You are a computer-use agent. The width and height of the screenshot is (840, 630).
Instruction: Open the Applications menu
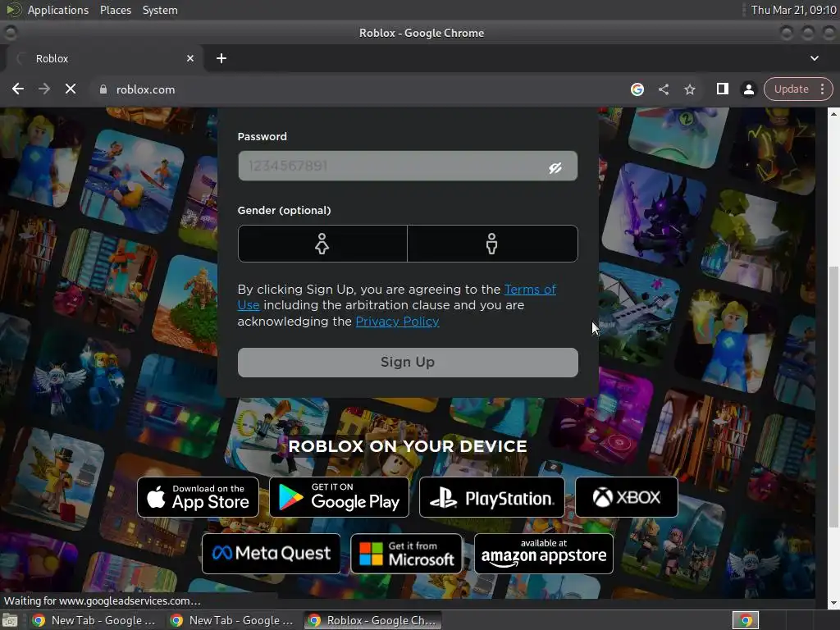(x=58, y=10)
